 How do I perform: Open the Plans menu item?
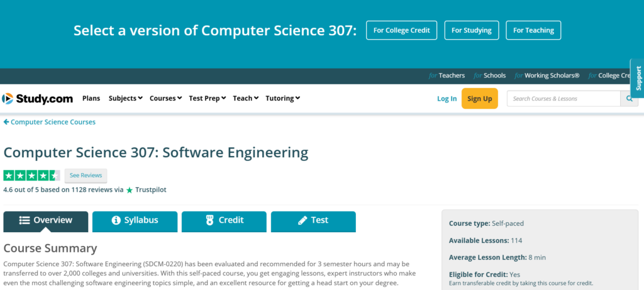(x=91, y=99)
